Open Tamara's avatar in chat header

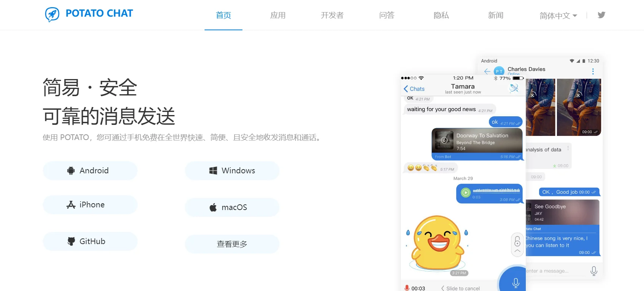click(x=514, y=88)
